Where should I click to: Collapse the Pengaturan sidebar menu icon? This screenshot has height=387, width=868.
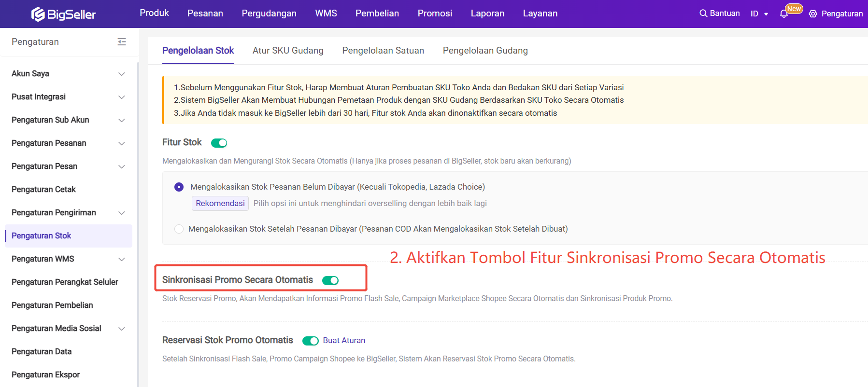(122, 42)
